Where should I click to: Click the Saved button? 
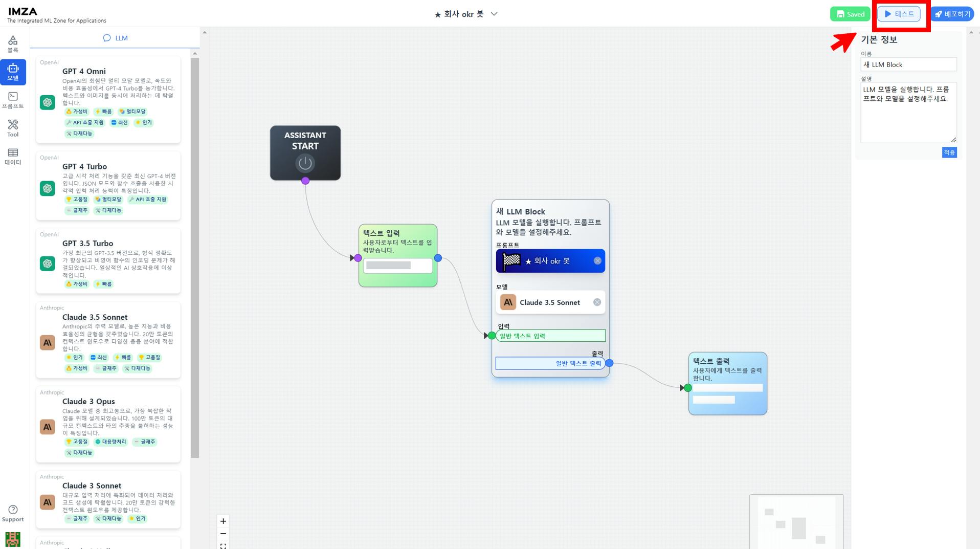point(850,14)
